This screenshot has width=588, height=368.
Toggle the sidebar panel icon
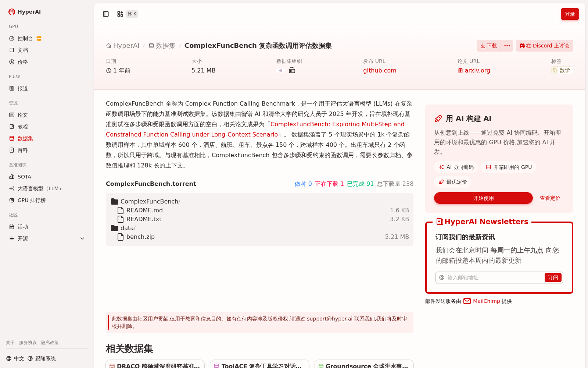(x=106, y=14)
